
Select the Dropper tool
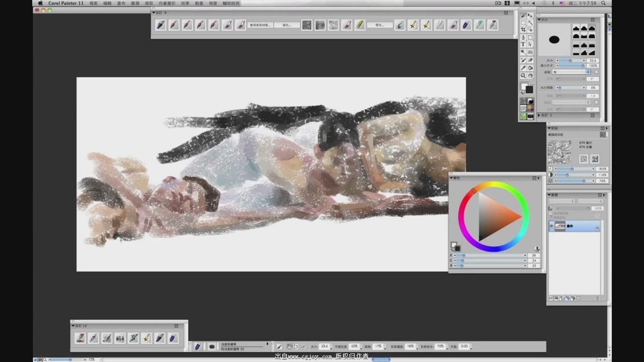pyautogui.click(x=523, y=68)
